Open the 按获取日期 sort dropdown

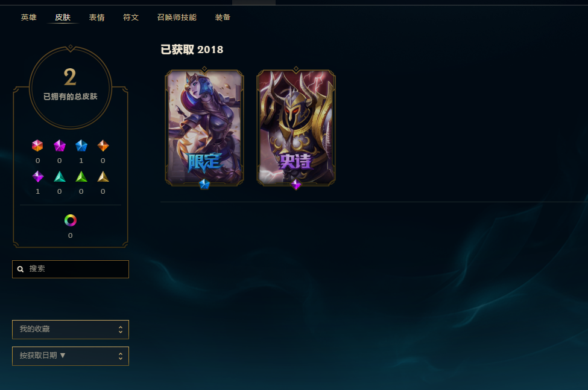71,356
